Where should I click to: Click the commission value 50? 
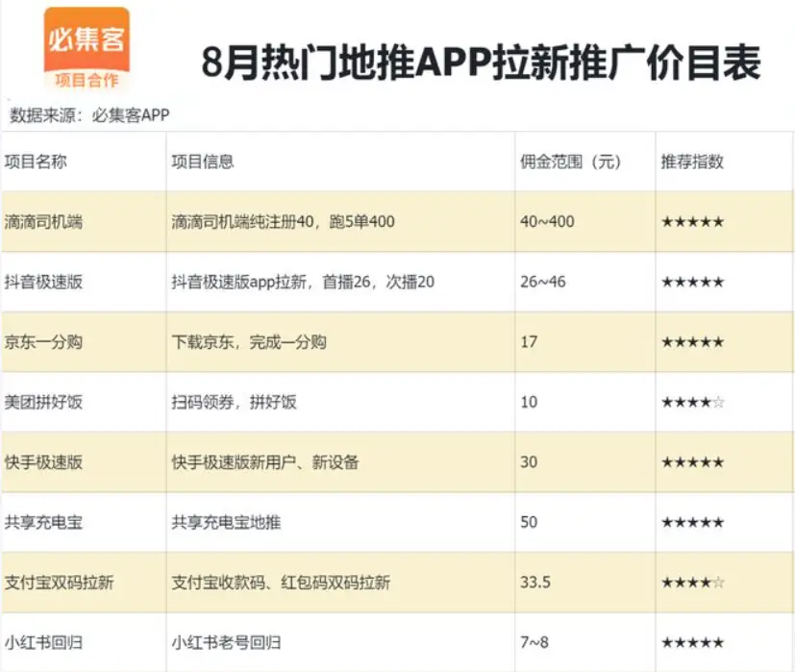click(x=529, y=522)
